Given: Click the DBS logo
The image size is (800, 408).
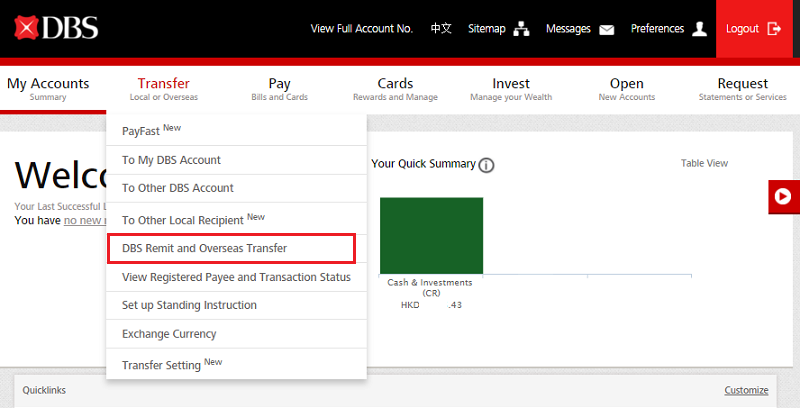Looking at the screenshot, I should 57,28.
